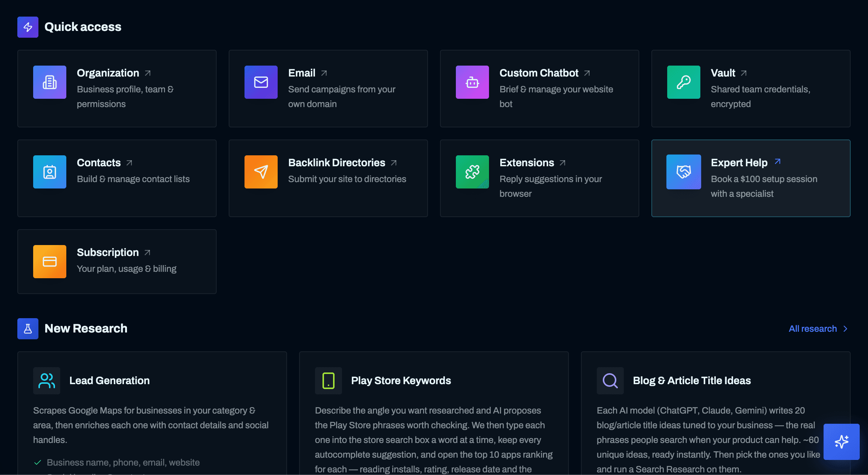868x475 pixels.
Task: Click the chevron next to All research
Action: click(x=845, y=329)
